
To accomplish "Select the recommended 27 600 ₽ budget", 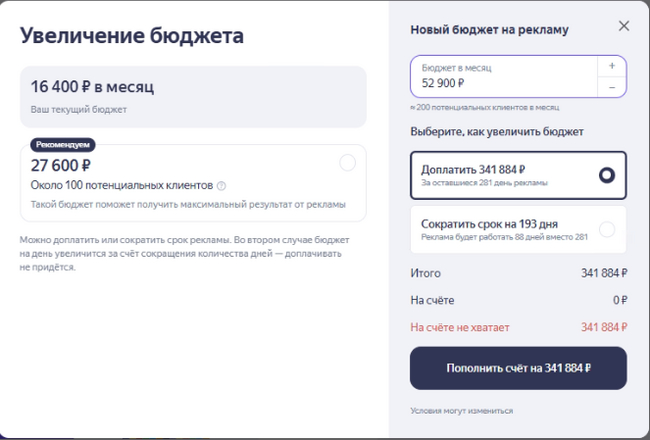I will pos(347,163).
